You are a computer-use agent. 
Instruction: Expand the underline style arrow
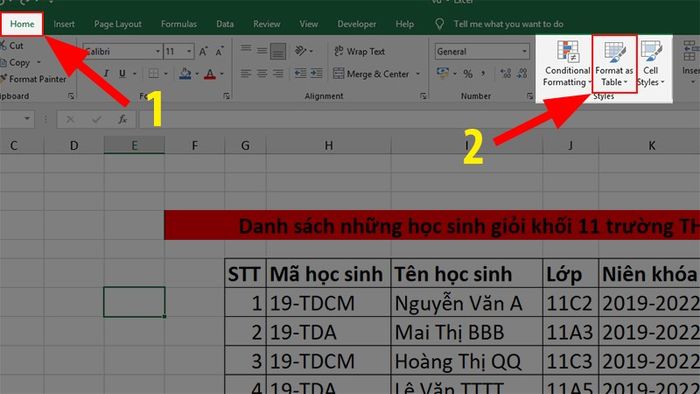coord(134,74)
